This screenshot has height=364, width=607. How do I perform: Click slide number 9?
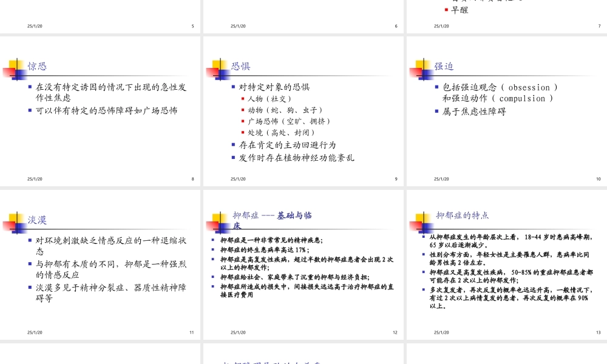click(x=396, y=179)
